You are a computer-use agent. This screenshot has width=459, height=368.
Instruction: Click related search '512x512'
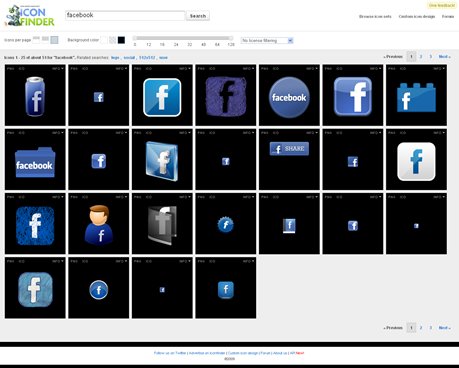(147, 58)
